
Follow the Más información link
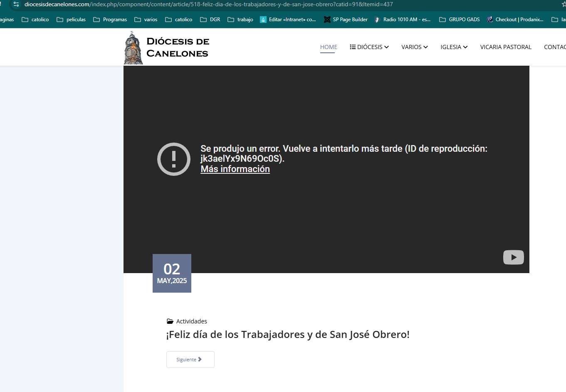(x=235, y=169)
